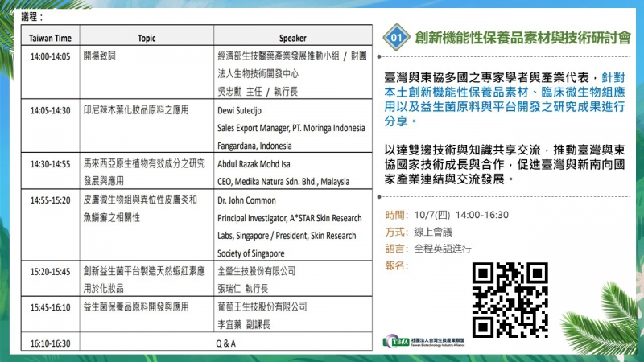Click the seminar title 創新機能性保養品素材與技術研討會

pos(522,38)
